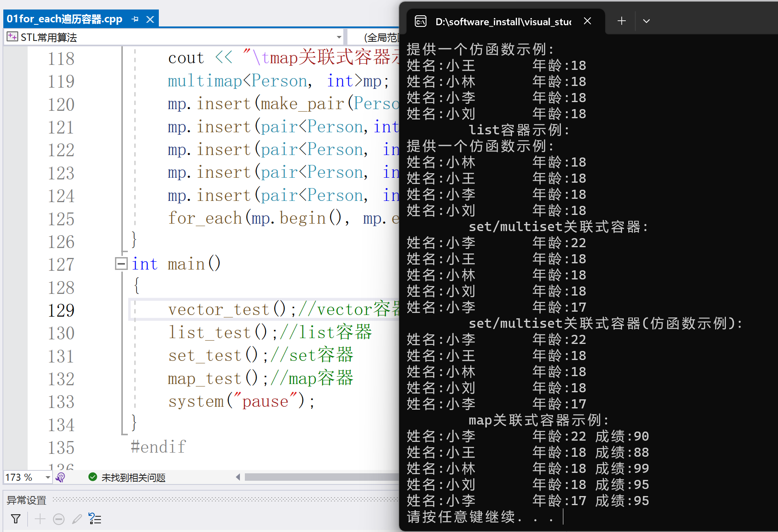This screenshot has height=532, width=778.
Task: Open the 173% zoom level dropdown
Action: (x=48, y=477)
